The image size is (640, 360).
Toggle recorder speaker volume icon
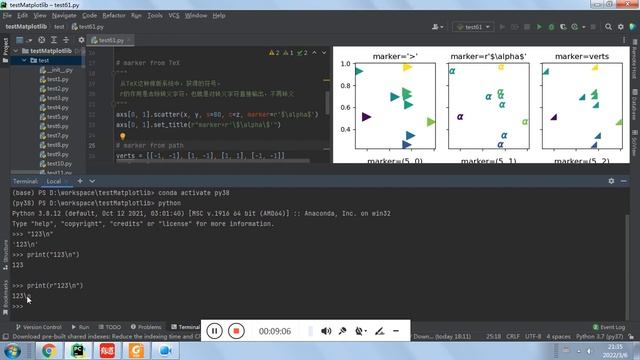(326, 331)
